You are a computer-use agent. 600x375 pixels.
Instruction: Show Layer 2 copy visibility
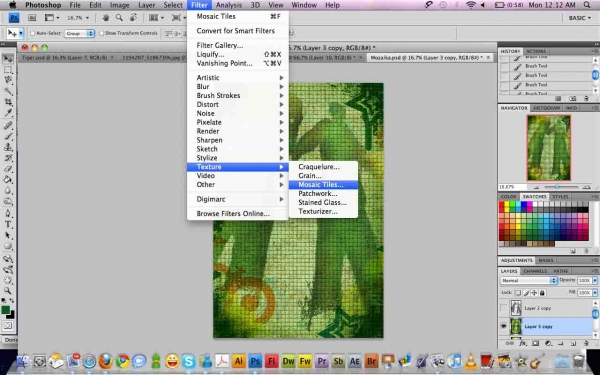coord(504,308)
